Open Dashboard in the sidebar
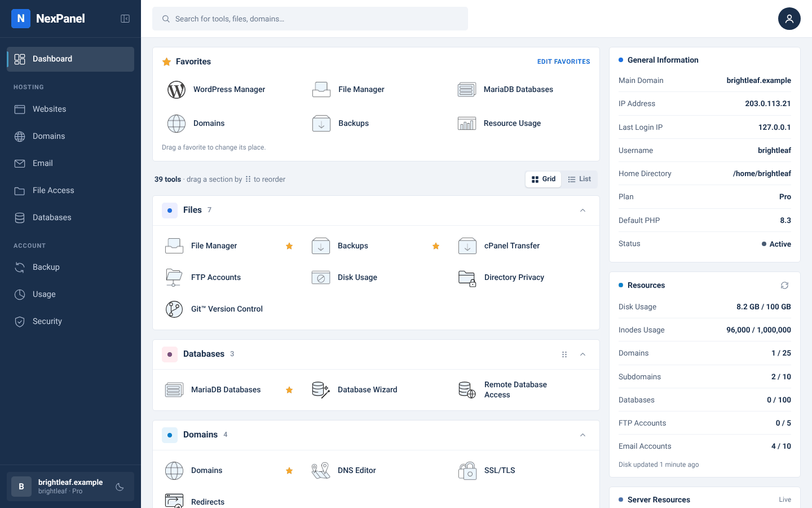 pyautogui.click(x=70, y=59)
